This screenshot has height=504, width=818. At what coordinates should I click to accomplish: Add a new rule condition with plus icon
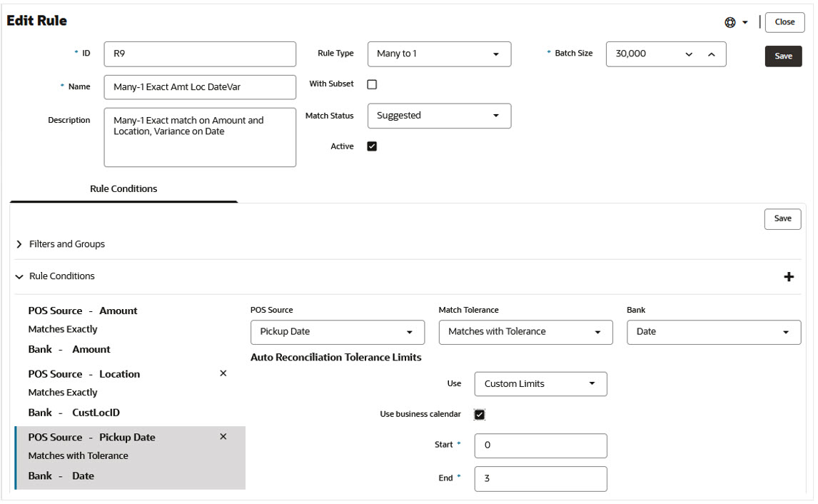coord(789,276)
